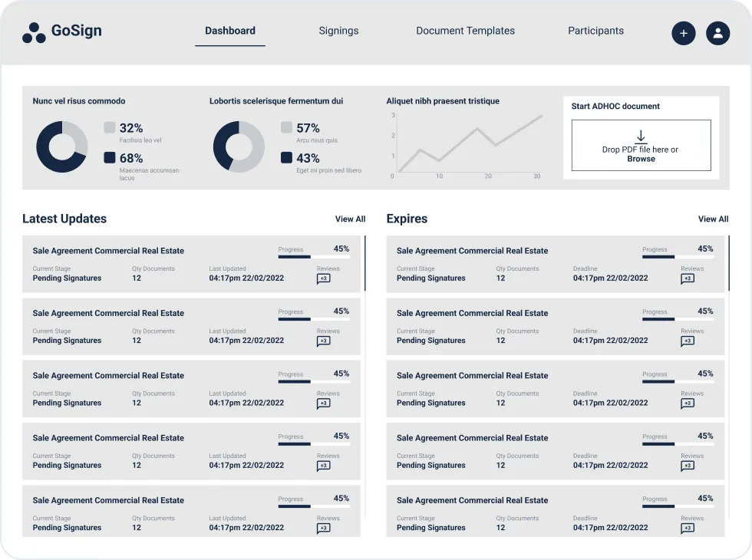
Task: Click Browse to upload a PDF
Action: click(x=641, y=159)
